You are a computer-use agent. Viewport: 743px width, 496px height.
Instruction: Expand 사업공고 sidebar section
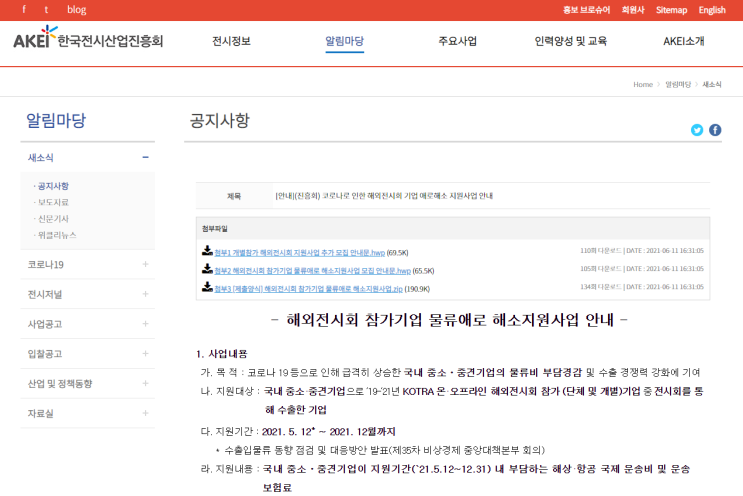(145, 324)
